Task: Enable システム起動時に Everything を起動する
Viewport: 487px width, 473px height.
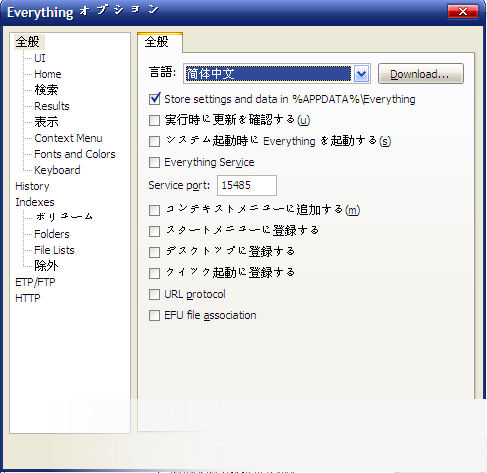Action: (154, 141)
